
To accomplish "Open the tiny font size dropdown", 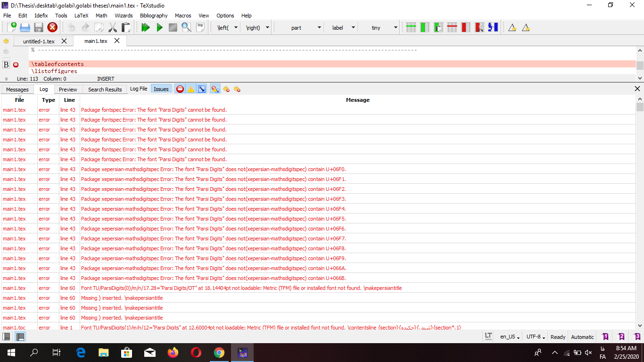I will click(x=396, y=28).
